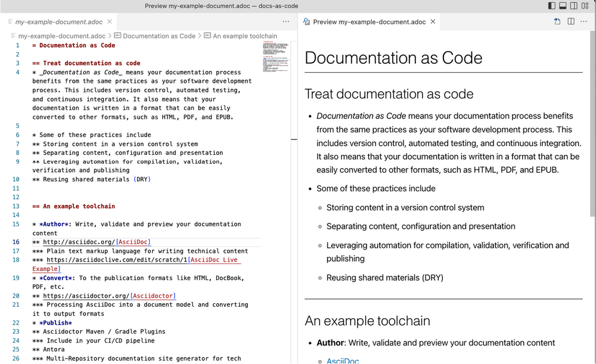Open the AsciiDoc link in the preview
Screen dimensions: 596x364
[x=342, y=360]
